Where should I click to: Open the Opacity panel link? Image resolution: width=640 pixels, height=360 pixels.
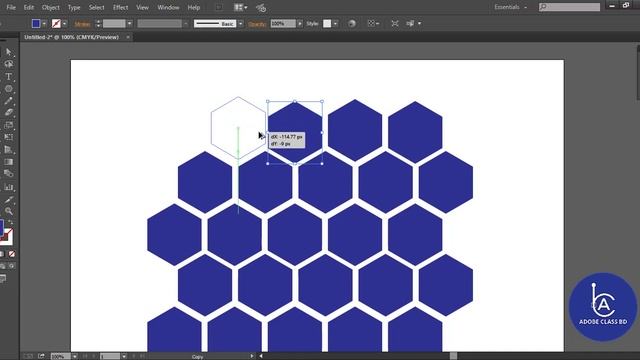[257, 24]
